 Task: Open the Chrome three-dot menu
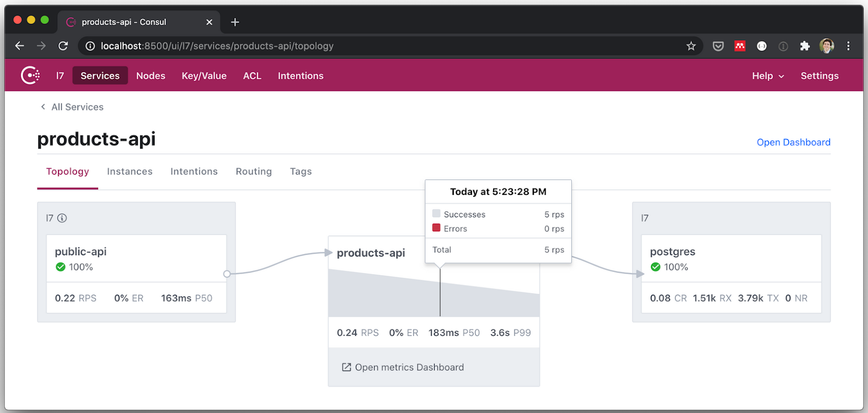pyautogui.click(x=848, y=46)
